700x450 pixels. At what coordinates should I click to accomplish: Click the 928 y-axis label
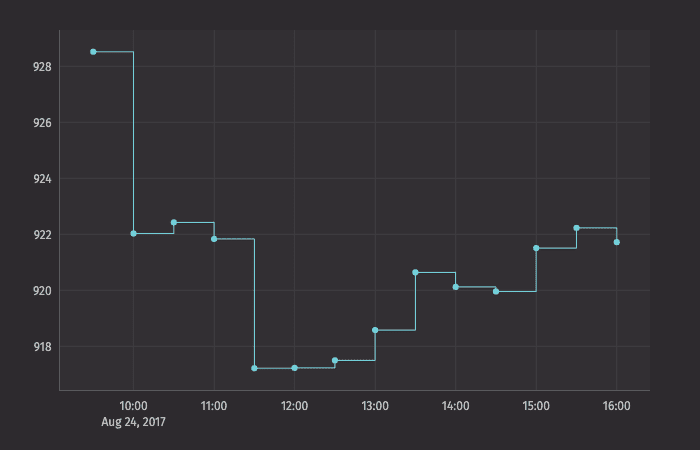[x=42, y=67]
